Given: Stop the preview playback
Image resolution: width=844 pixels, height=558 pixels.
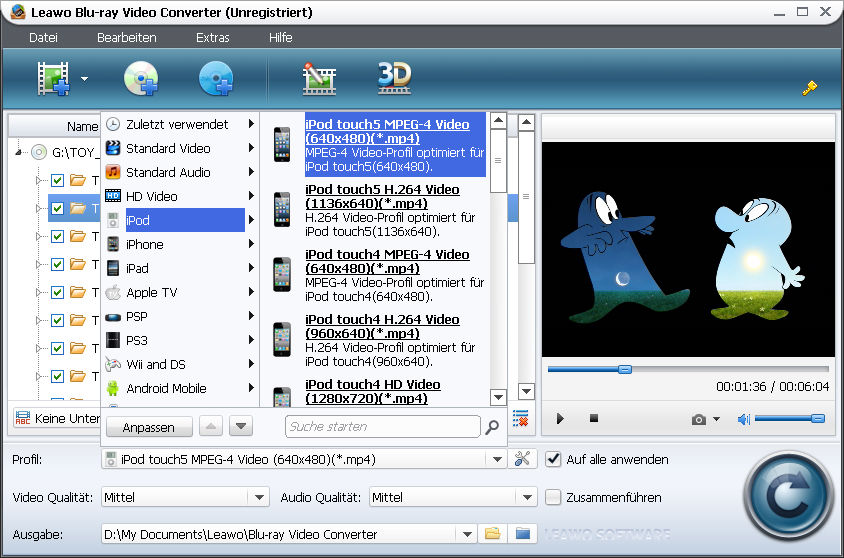Looking at the screenshot, I should [594, 418].
